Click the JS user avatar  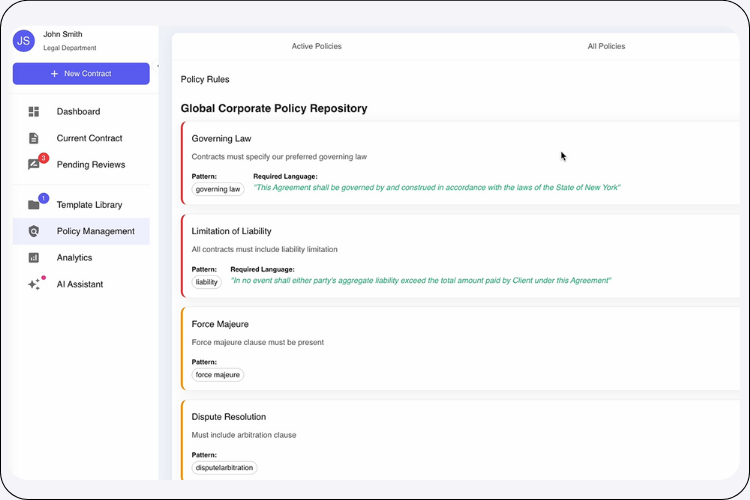24,40
